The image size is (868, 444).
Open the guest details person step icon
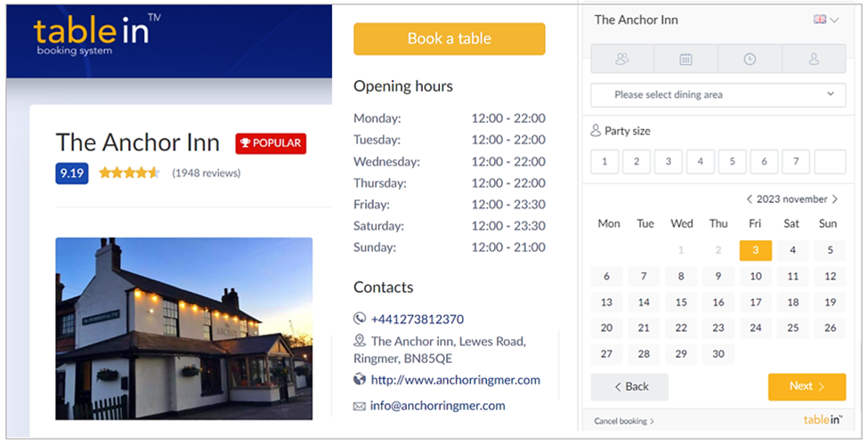(814, 59)
